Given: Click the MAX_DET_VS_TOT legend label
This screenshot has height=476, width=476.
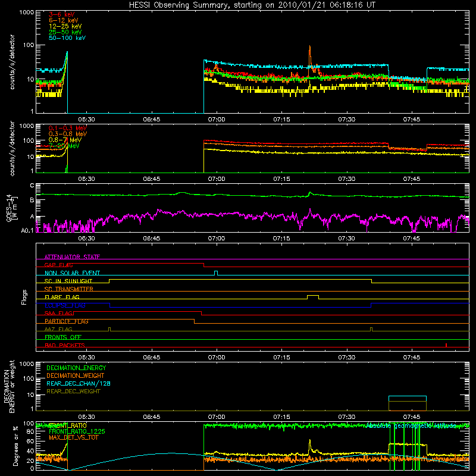Looking at the screenshot, I should 73,437.
